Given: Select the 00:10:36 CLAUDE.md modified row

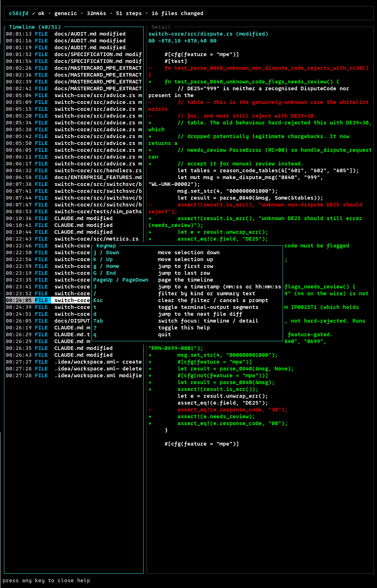Looking at the screenshot, I should click(x=74, y=218).
